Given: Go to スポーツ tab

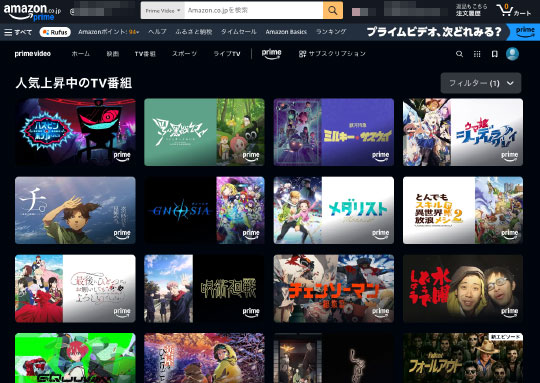Looking at the screenshot, I should click(x=185, y=54).
